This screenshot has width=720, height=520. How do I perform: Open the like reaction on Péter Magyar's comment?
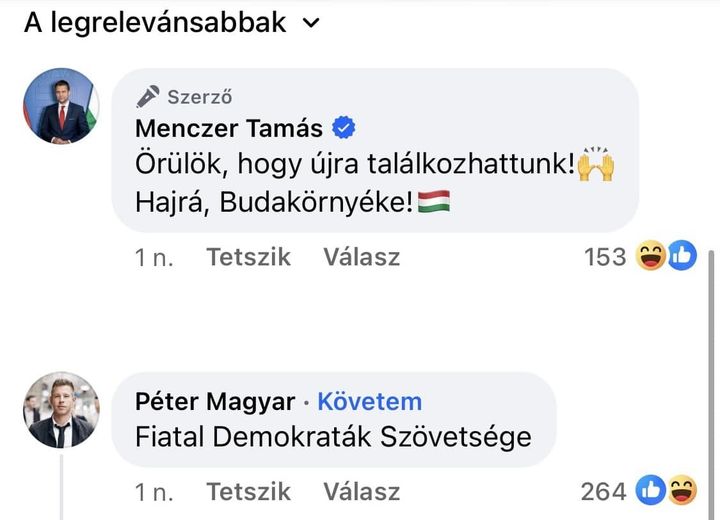click(x=652, y=491)
